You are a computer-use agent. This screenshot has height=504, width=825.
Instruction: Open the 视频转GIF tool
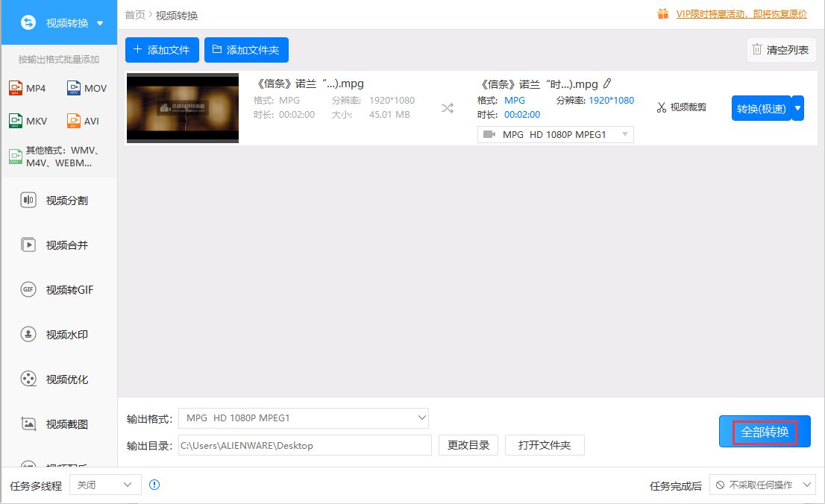(57, 290)
